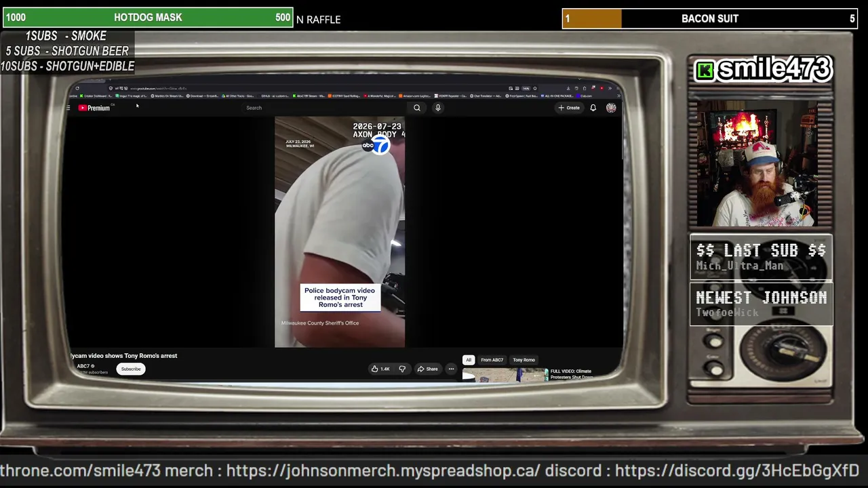
Task: Click the Create button on YouTube
Action: point(569,108)
